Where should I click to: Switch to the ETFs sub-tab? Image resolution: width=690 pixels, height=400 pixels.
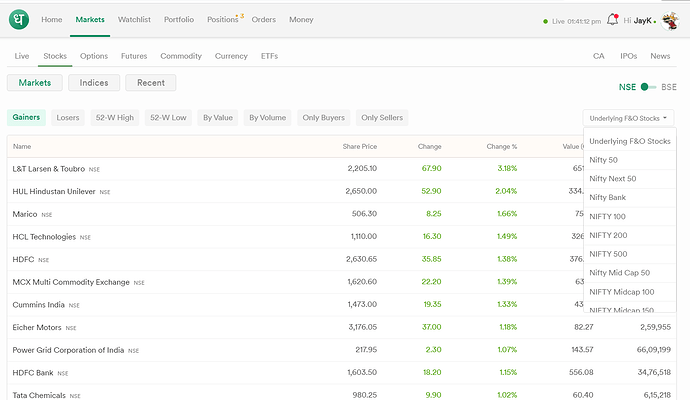(x=269, y=56)
